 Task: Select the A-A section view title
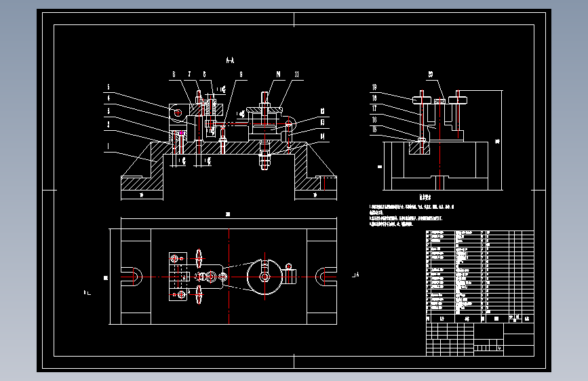pos(230,60)
